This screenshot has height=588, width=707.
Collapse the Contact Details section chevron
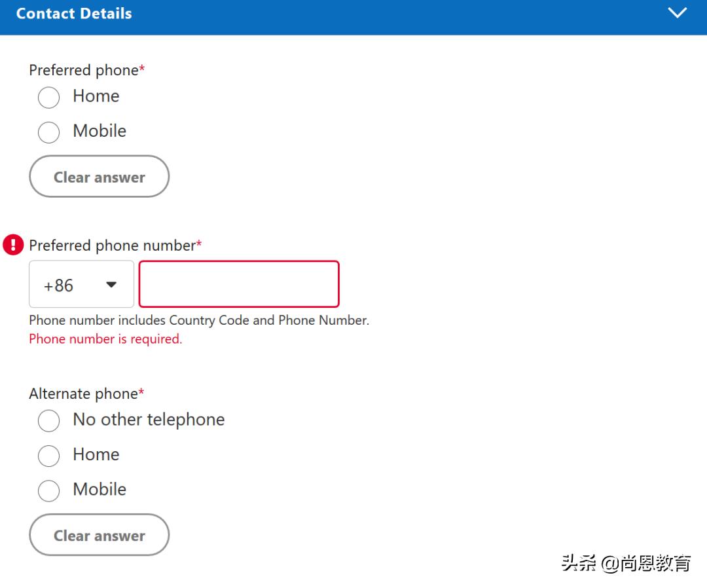677,13
